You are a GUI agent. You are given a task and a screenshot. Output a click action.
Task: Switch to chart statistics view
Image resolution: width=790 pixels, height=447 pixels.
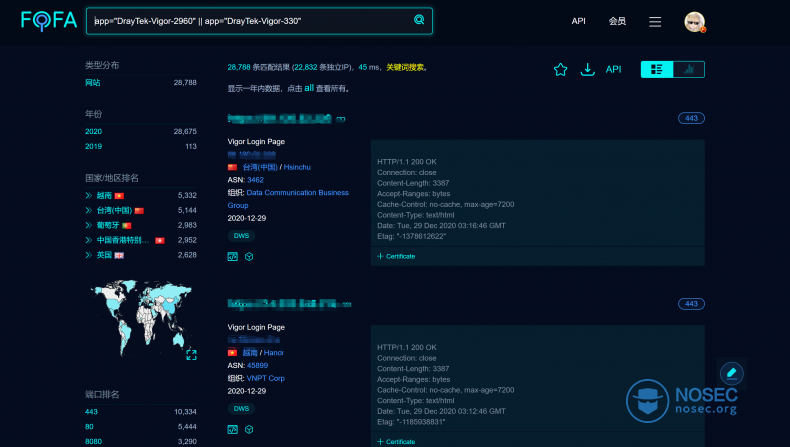689,70
